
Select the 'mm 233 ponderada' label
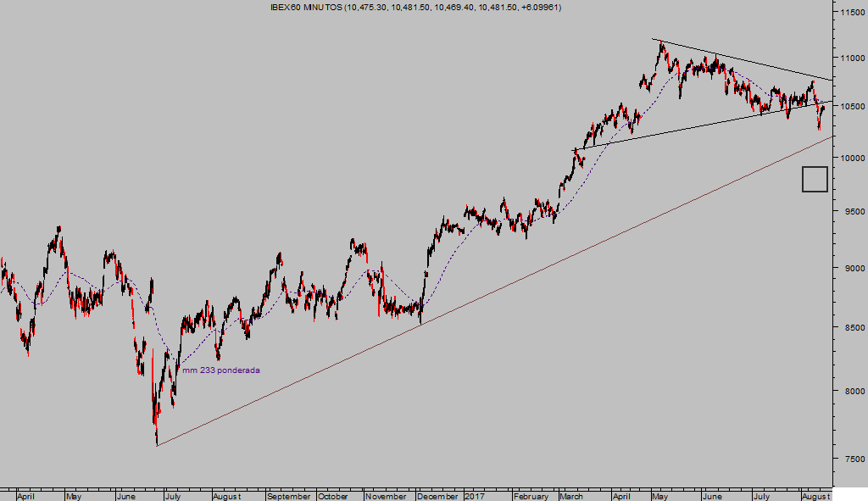(221, 370)
